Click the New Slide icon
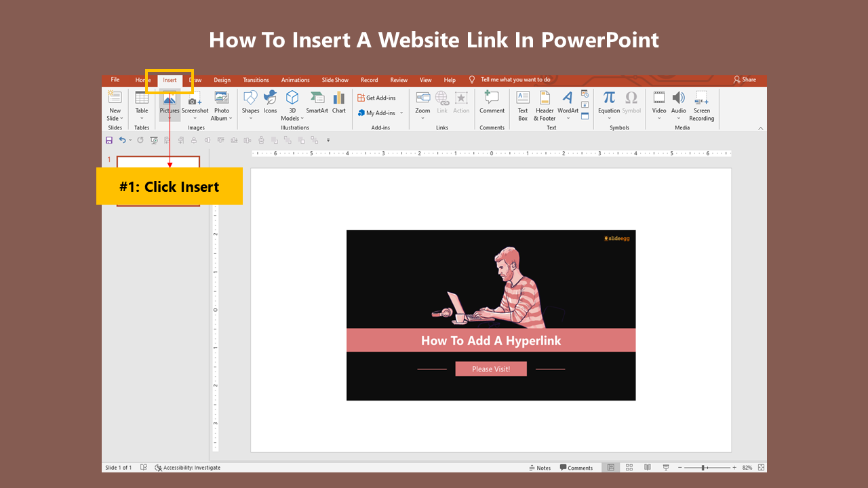The width and height of the screenshot is (868, 488). point(115,98)
